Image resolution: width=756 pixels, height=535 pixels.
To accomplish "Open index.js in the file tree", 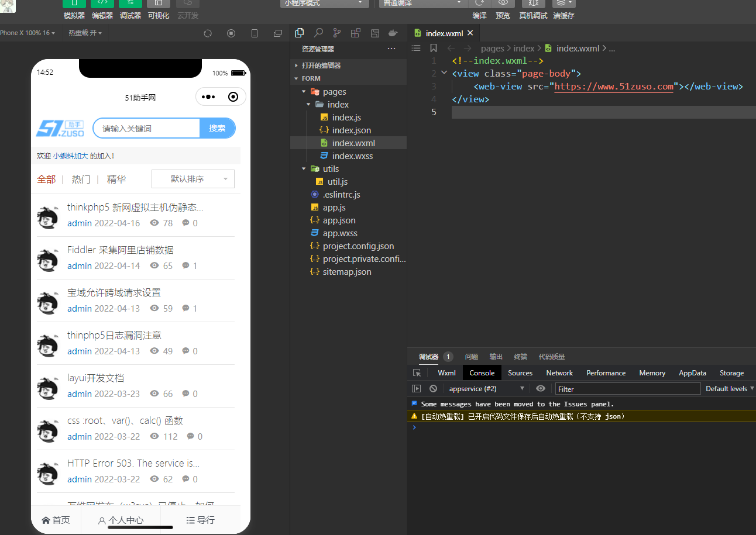I will click(x=348, y=118).
